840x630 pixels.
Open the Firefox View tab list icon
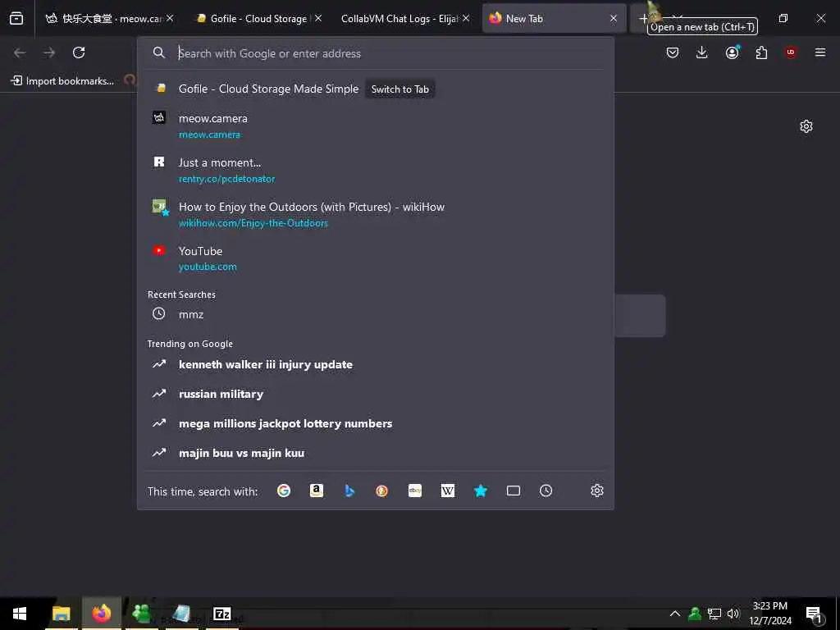point(16,19)
